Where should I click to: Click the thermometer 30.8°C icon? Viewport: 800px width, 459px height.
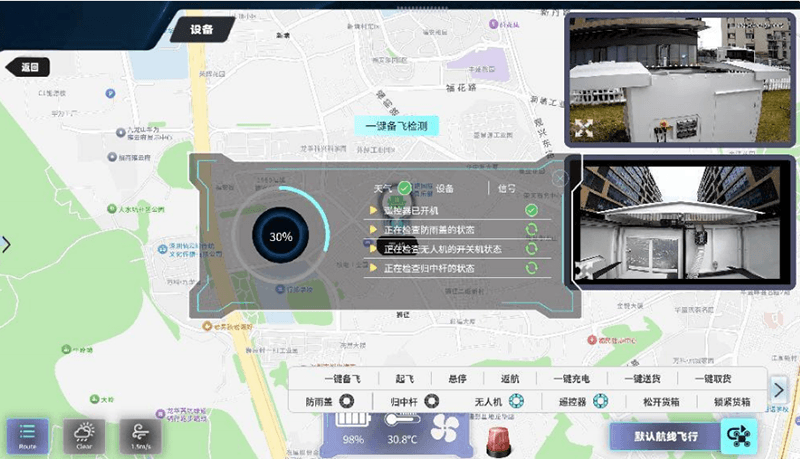[x=403, y=419]
